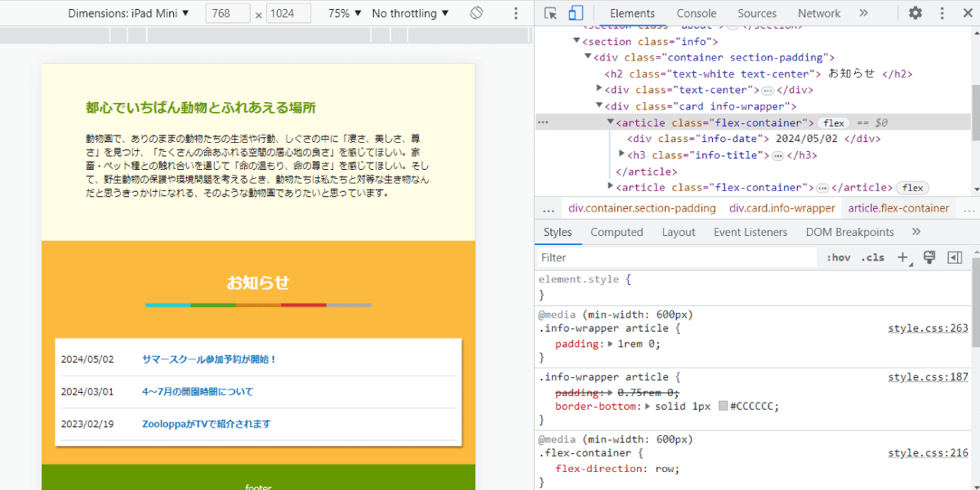Toggle the :hov element state panel

point(839,257)
